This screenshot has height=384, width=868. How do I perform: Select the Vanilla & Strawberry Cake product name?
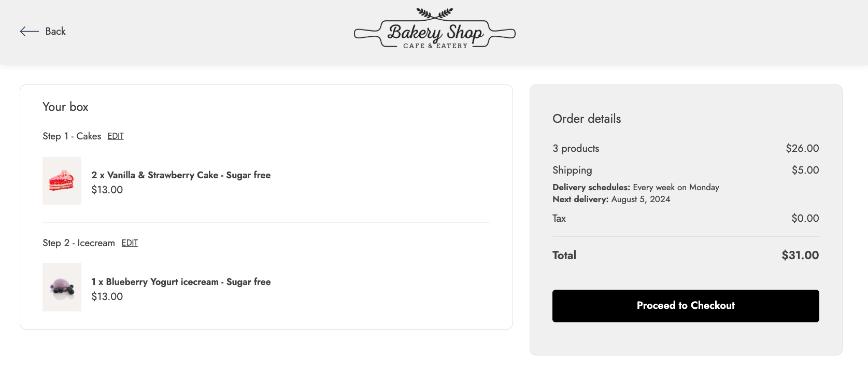pos(181,175)
